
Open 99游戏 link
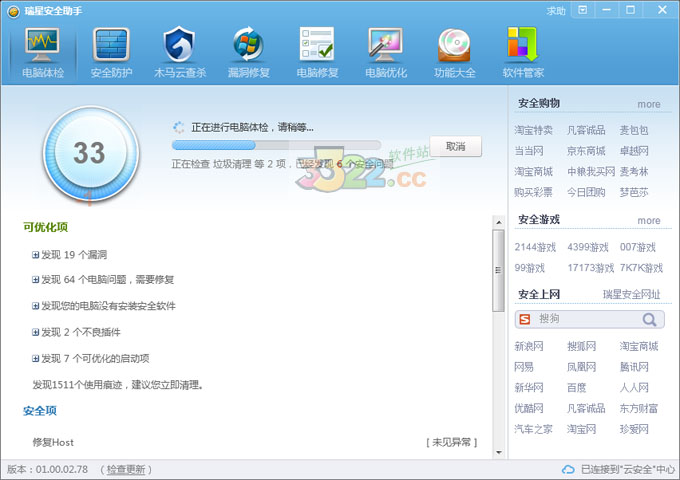530,268
